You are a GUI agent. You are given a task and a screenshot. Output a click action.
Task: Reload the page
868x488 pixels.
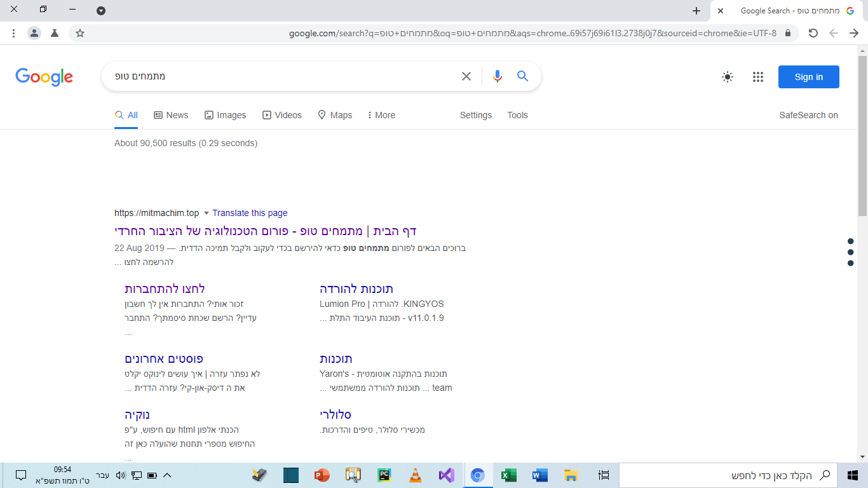pyautogui.click(x=813, y=33)
